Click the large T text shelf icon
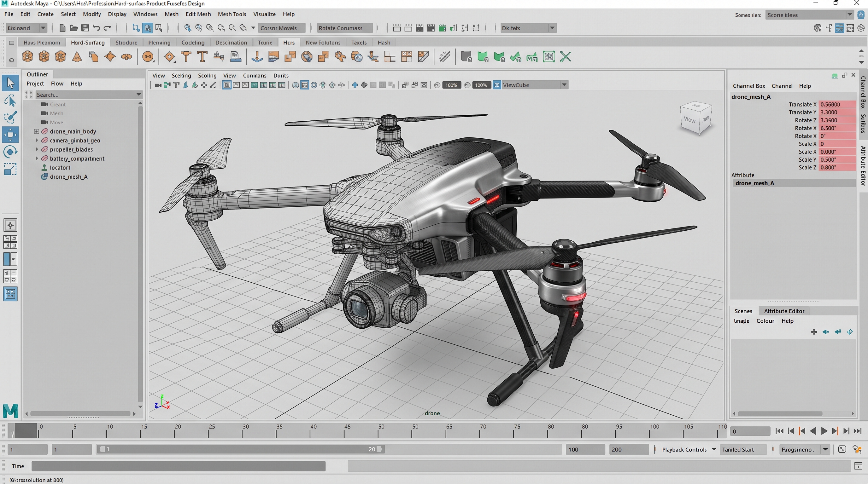Viewport: 868px width, 484px height. [x=202, y=57]
